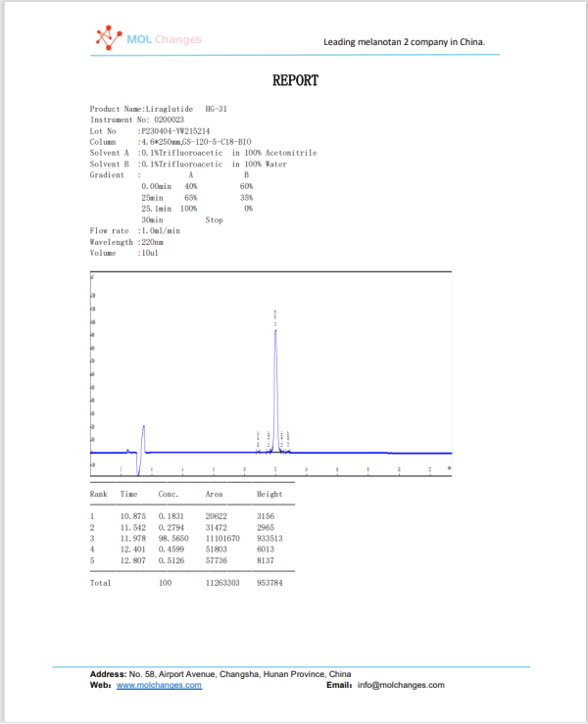588x724 pixels.
Task: Click the Conc. column header
Action: pyautogui.click(x=169, y=494)
